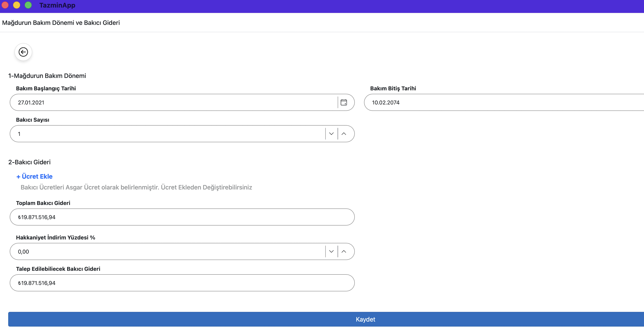Click the back arrow circle button
644x335 pixels.
pos(23,52)
